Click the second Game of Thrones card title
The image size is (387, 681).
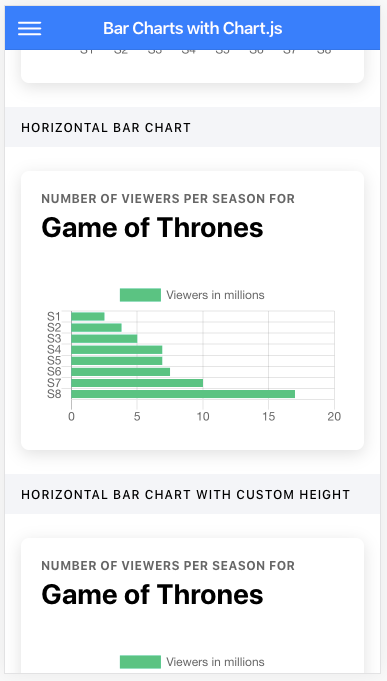click(x=152, y=595)
